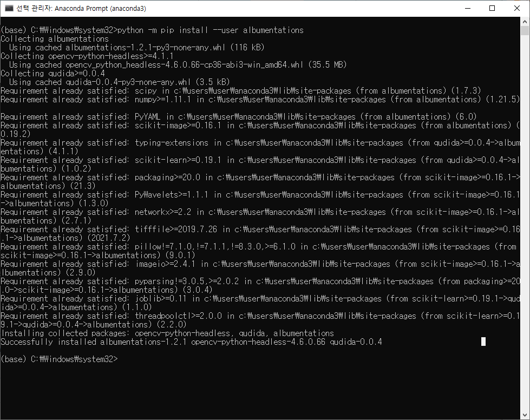This screenshot has height=420, width=530.
Task: Minimize the Anaconda Prompt window
Action: click(x=468, y=9)
